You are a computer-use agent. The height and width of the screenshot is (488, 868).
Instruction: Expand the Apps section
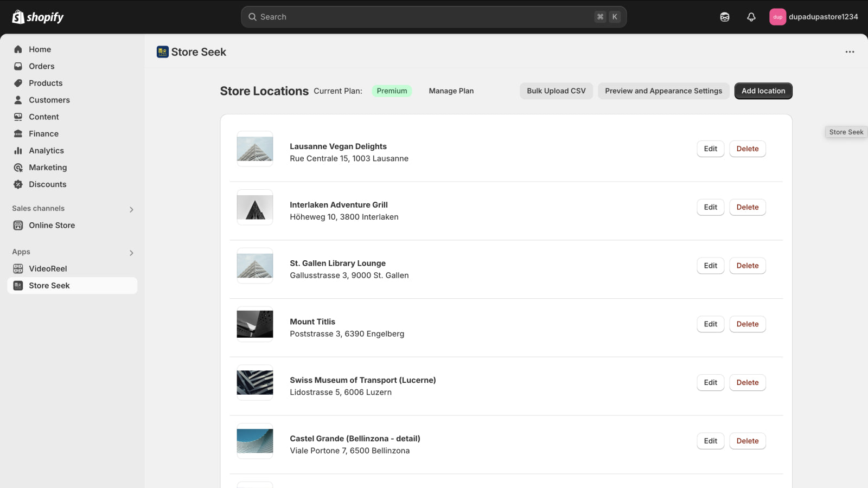pyautogui.click(x=131, y=252)
